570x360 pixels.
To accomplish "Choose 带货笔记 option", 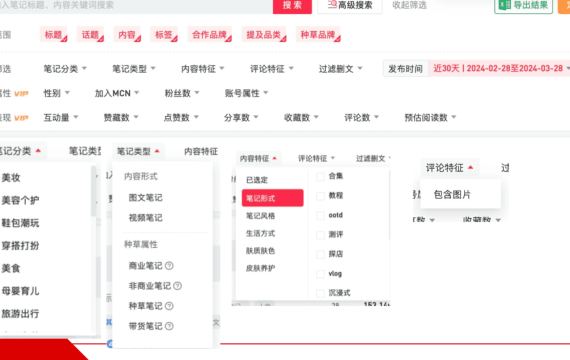I will tap(145, 326).
